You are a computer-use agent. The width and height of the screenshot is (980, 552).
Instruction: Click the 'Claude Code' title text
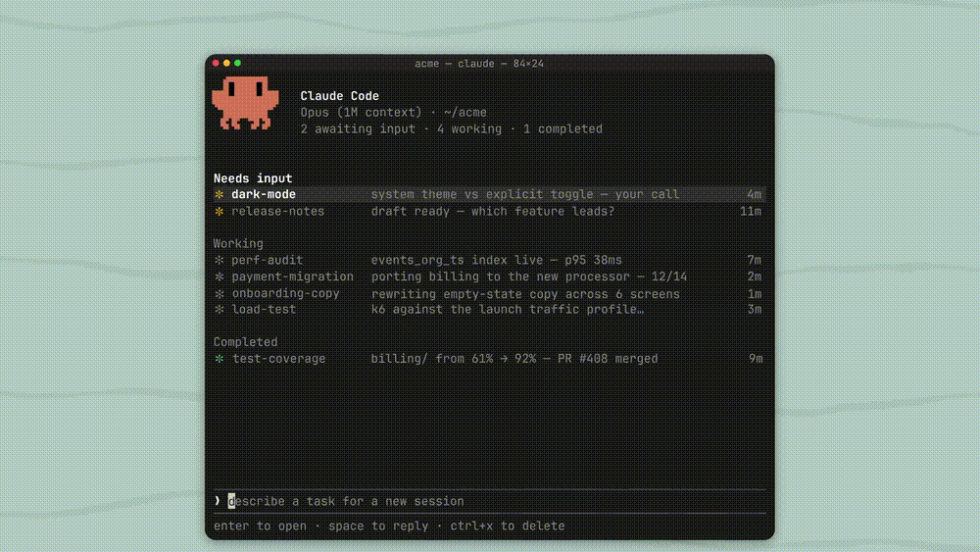click(x=339, y=96)
